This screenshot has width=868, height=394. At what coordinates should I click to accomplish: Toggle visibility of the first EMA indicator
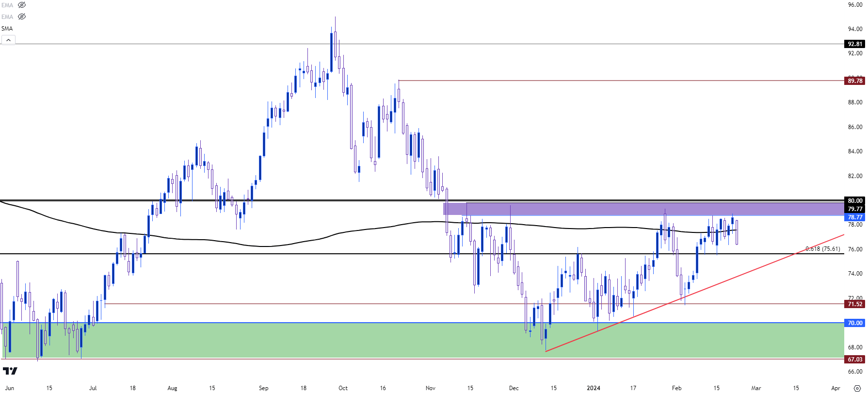tap(22, 5)
